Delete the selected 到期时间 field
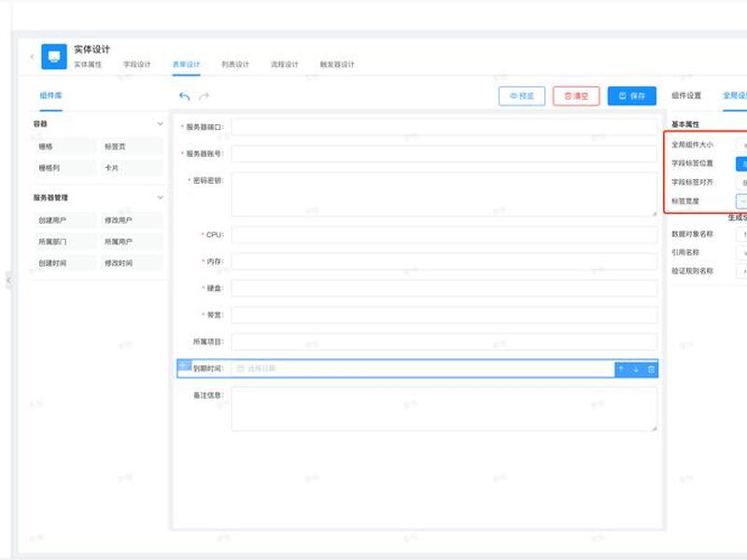 pos(651,369)
